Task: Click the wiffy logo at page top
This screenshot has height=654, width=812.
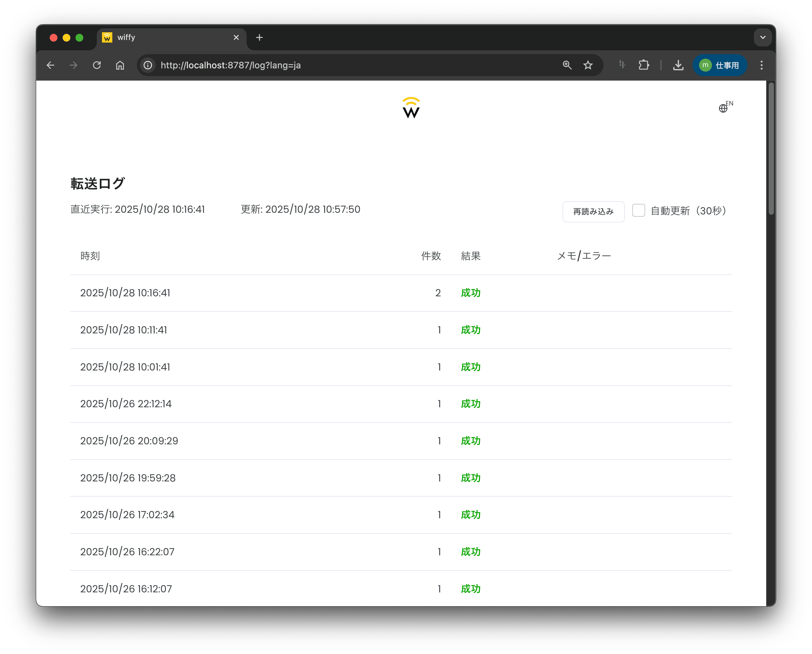Action: tap(411, 108)
